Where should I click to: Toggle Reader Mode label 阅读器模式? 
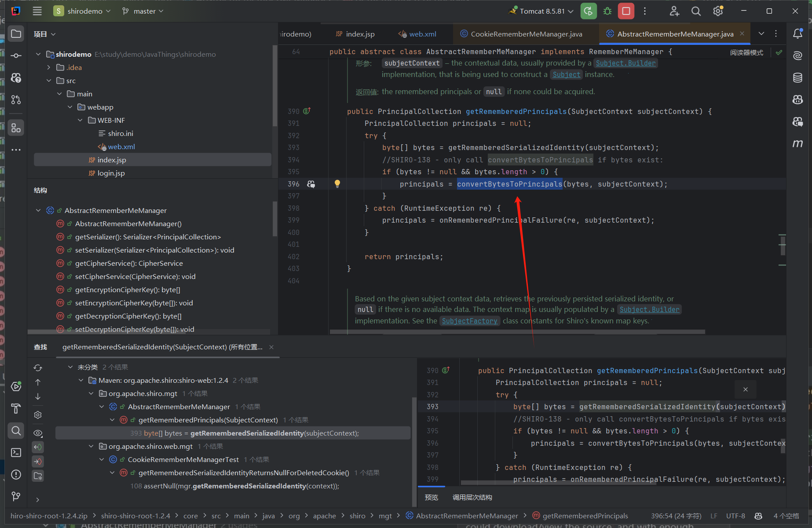pyautogui.click(x=746, y=52)
